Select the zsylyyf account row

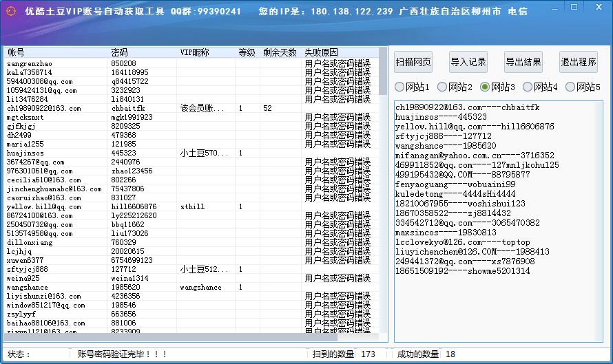coord(191,314)
